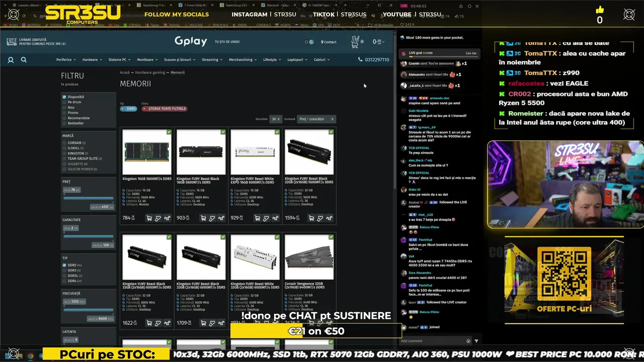Open the Preț - crescător sort dropdown
This screenshot has width=644, height=362.
[316, 119]
